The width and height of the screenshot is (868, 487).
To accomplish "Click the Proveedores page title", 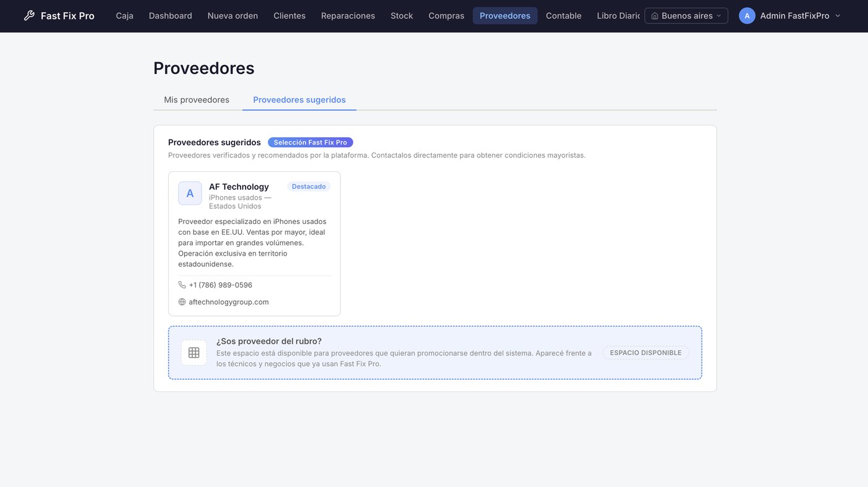I will point(204,68).
